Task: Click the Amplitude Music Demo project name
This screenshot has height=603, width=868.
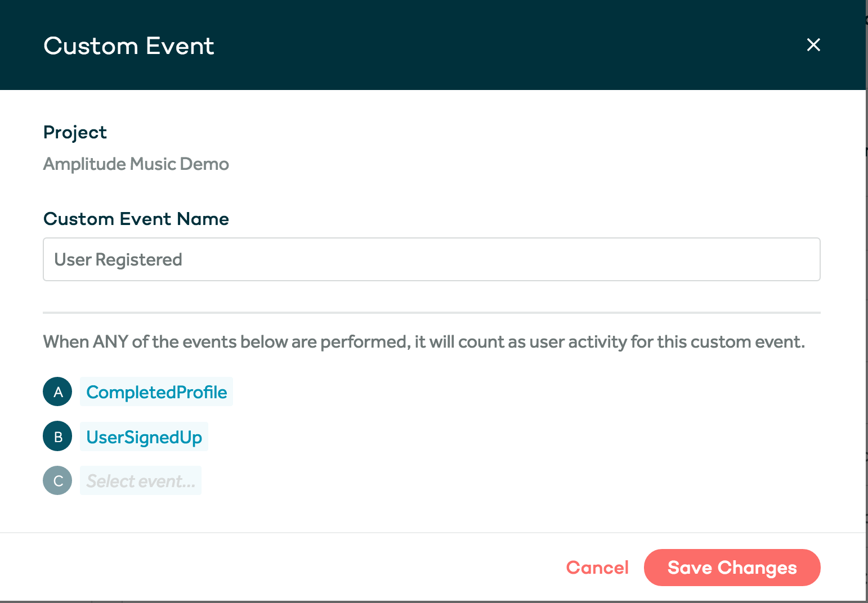Action: 136,164
